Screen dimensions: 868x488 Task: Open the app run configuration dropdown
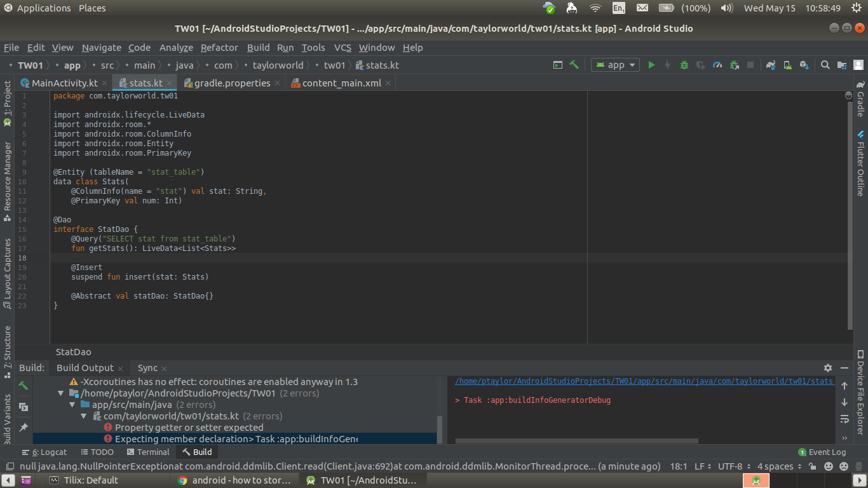point(616,65)
